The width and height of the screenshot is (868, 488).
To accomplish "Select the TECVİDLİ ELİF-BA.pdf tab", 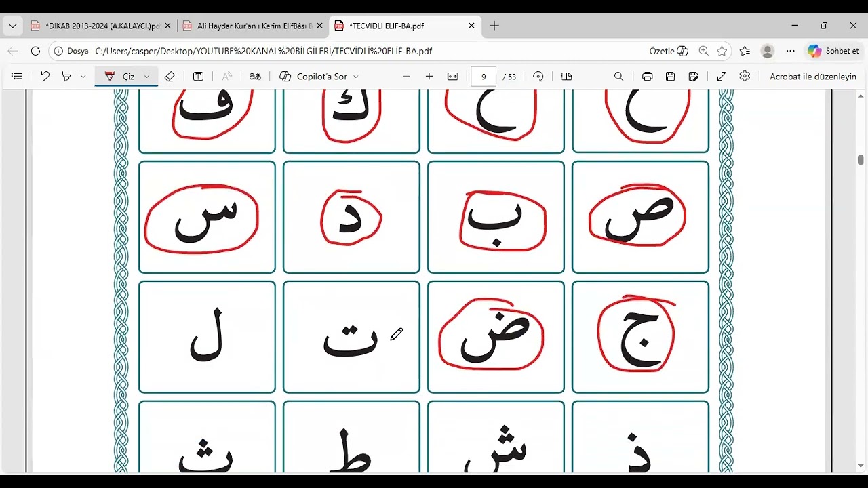I will click(405, 26).
